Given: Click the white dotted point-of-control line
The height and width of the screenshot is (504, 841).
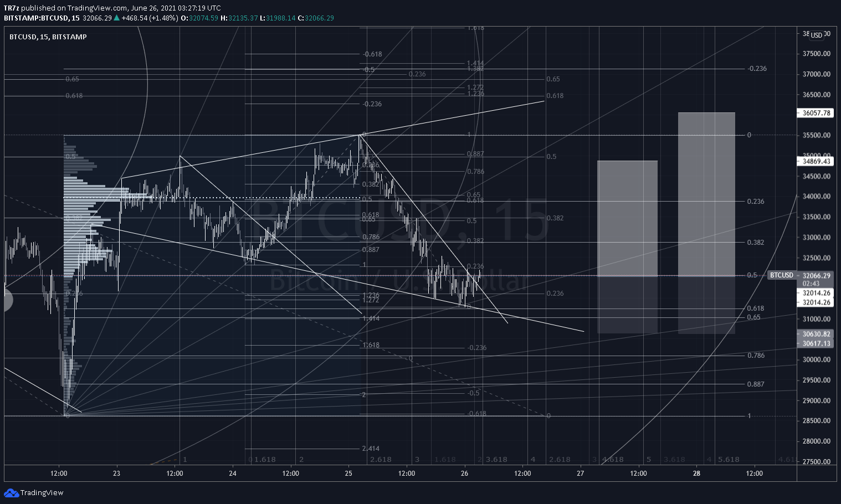Looking at the screenshot, I should (x=212, y=197).
